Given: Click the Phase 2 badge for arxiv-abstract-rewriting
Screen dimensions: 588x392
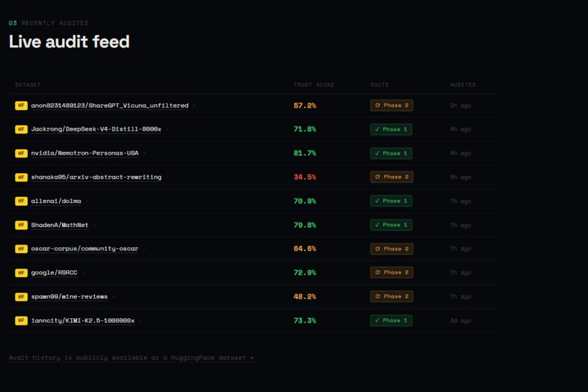Looking at the screenshot, I should tap(392, 177).
